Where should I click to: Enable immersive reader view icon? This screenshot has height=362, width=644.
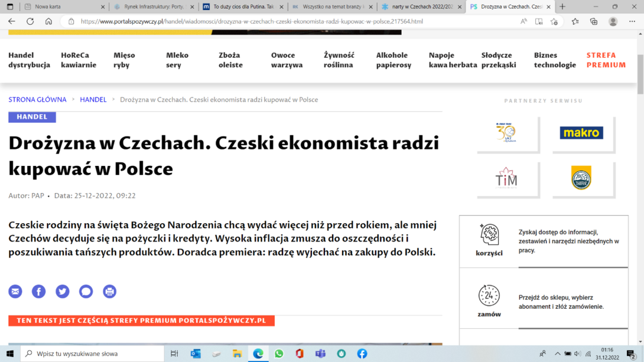coord(539,21)
